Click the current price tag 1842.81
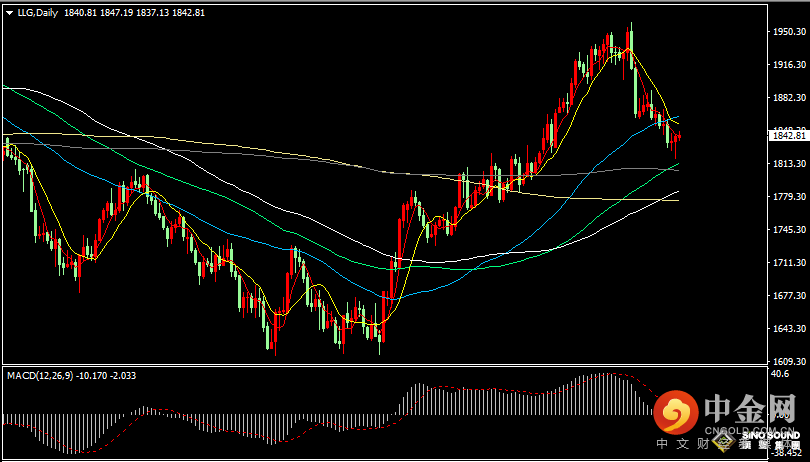This screenshot has height=462, width=810. (x=788, y=136)
